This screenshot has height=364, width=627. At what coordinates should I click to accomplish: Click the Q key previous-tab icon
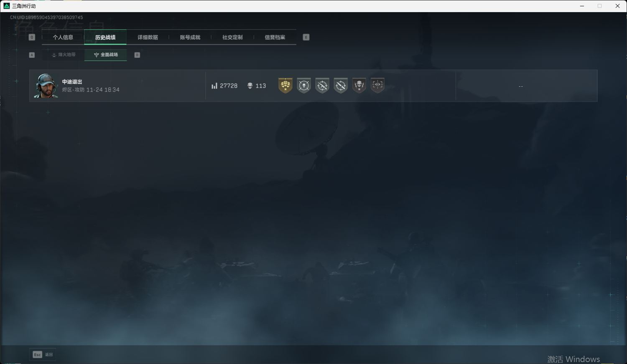pyautogui.click(x=32, y=37)
